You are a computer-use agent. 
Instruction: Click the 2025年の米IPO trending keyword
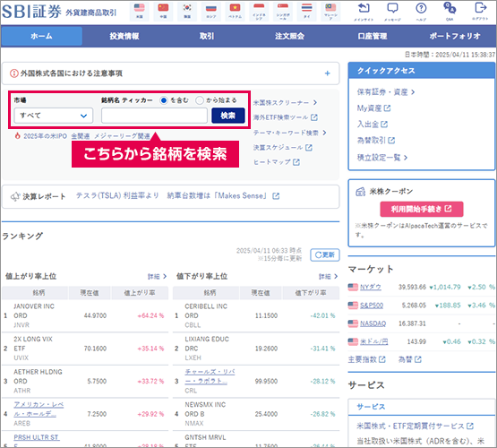[45, 136]
